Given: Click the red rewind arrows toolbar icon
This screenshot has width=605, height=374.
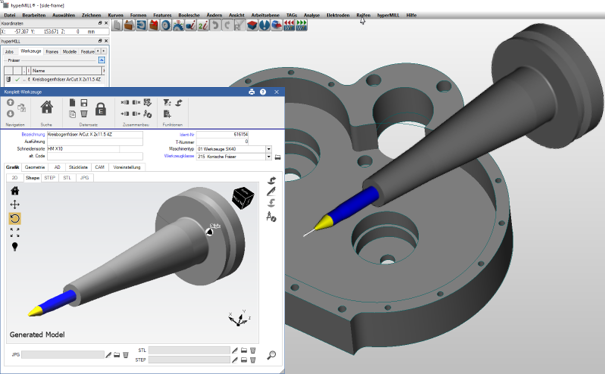Looking at the screenshot, I should coord(289,25).
